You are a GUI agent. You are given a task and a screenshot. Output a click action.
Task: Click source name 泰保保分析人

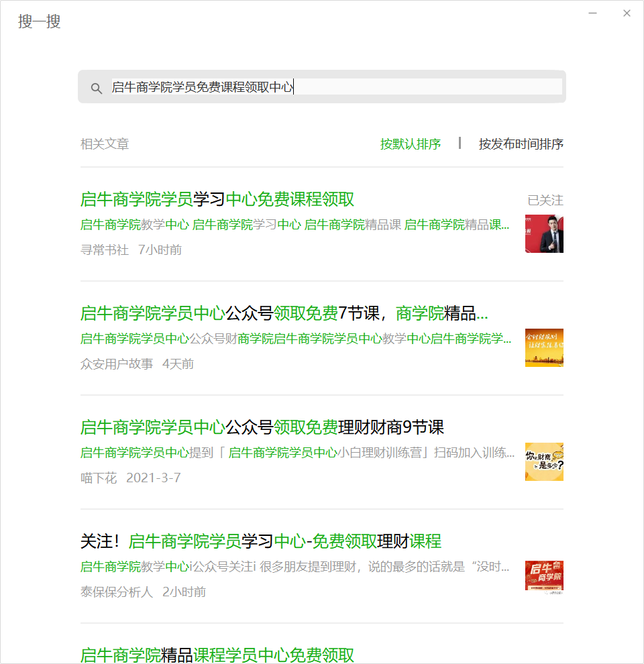tap(117, 592)
